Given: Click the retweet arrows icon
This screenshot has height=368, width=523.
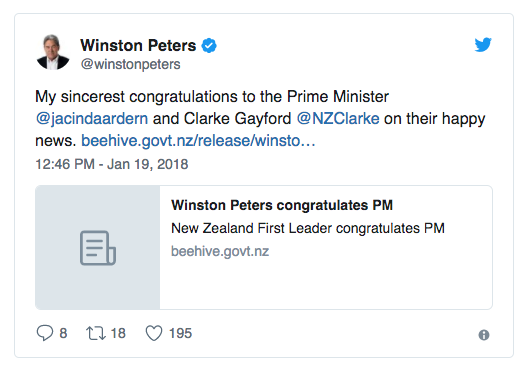Looking at the screenshot, I should pos(96,333).
